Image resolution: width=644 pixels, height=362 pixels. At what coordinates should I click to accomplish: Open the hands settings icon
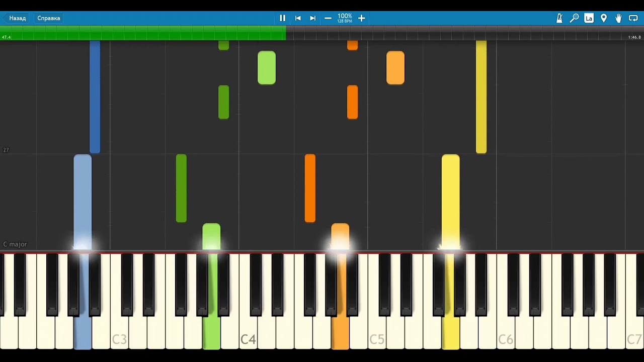(x=618, y=18)
